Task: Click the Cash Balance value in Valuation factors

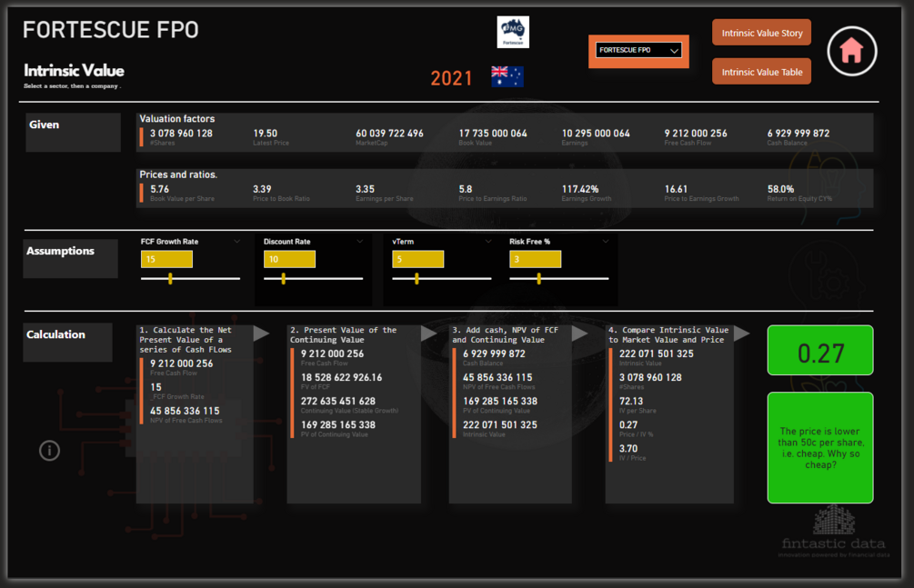Action: coord(798,134)
